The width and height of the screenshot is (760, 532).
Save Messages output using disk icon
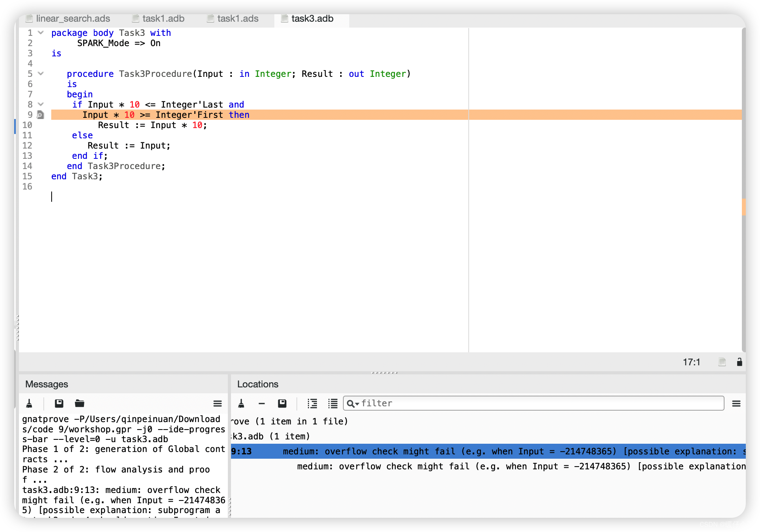coord(59,403)
